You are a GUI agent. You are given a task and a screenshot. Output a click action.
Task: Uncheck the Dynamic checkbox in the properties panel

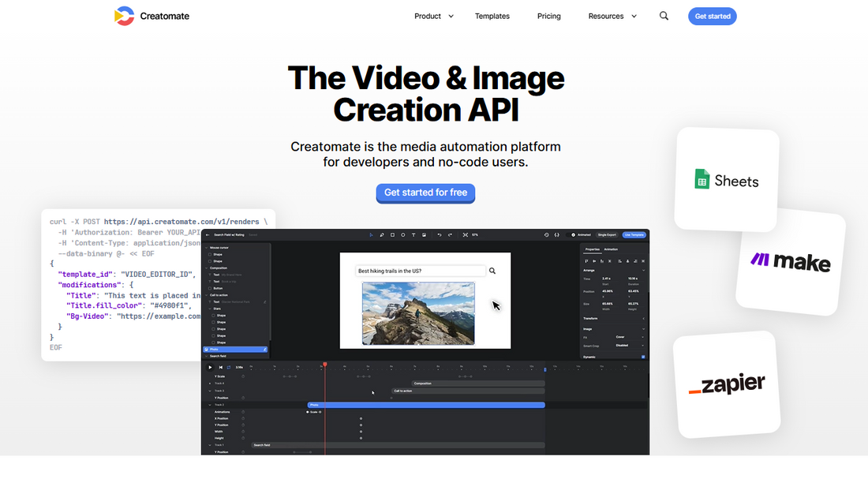pyautogui.click(x=643, y=357)
